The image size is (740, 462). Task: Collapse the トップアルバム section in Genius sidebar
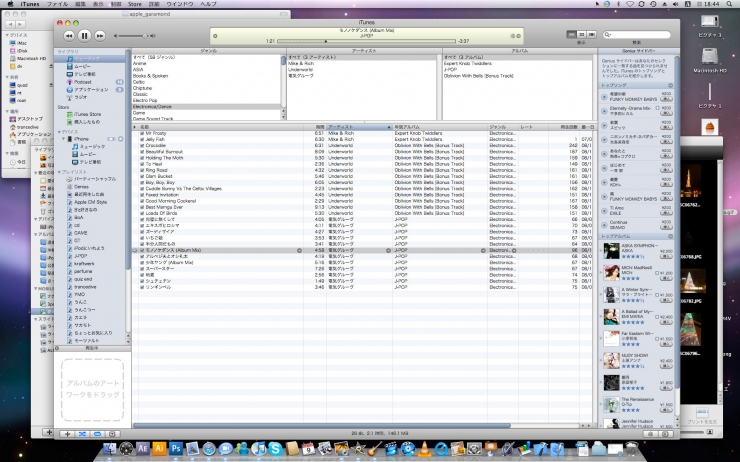670,236
